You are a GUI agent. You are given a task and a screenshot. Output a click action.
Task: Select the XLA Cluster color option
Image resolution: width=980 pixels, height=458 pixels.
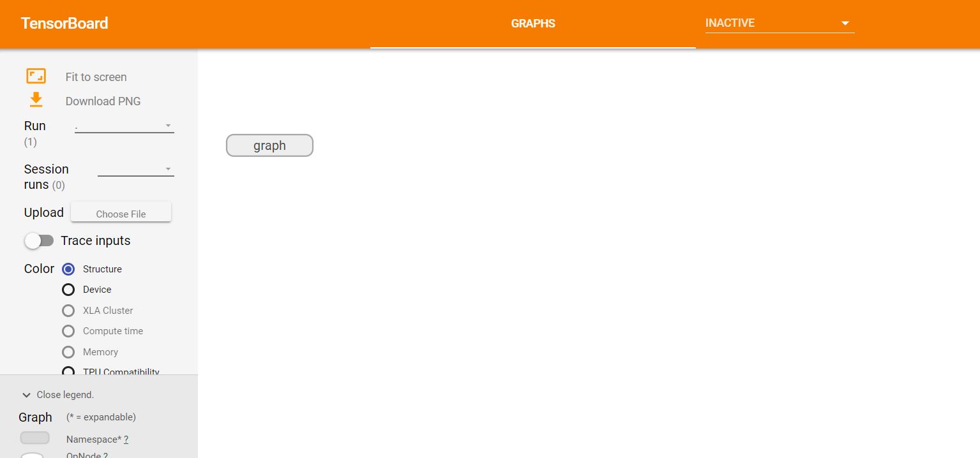tap(68, 311)
